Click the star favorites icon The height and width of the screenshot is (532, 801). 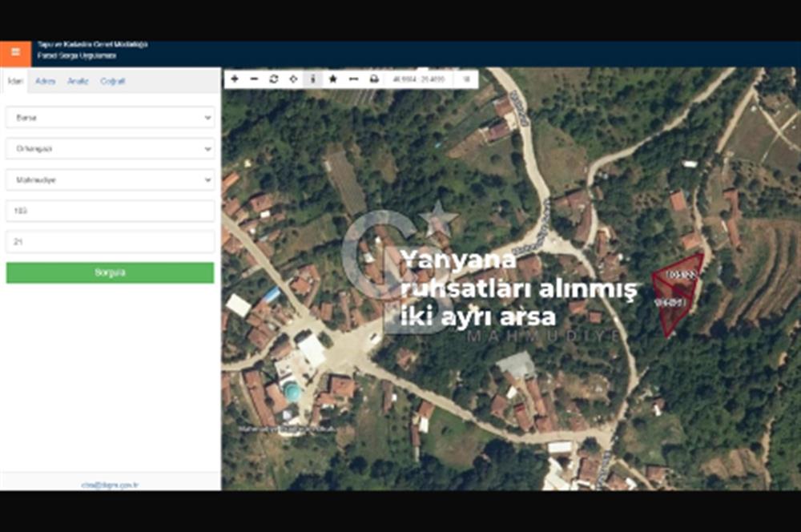332,79
